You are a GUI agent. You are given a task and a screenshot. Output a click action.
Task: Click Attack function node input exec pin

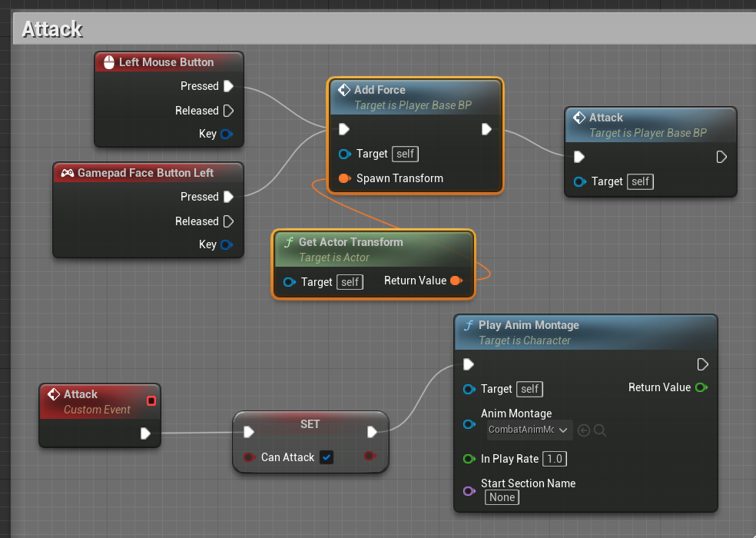click(579, 157)
